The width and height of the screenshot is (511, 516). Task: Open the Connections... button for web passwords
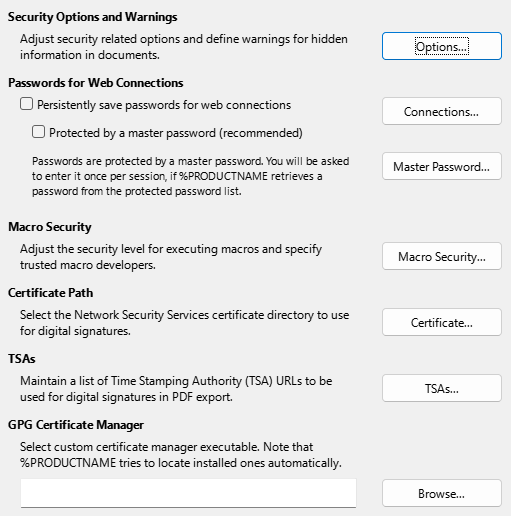click(x=442, y=111)
